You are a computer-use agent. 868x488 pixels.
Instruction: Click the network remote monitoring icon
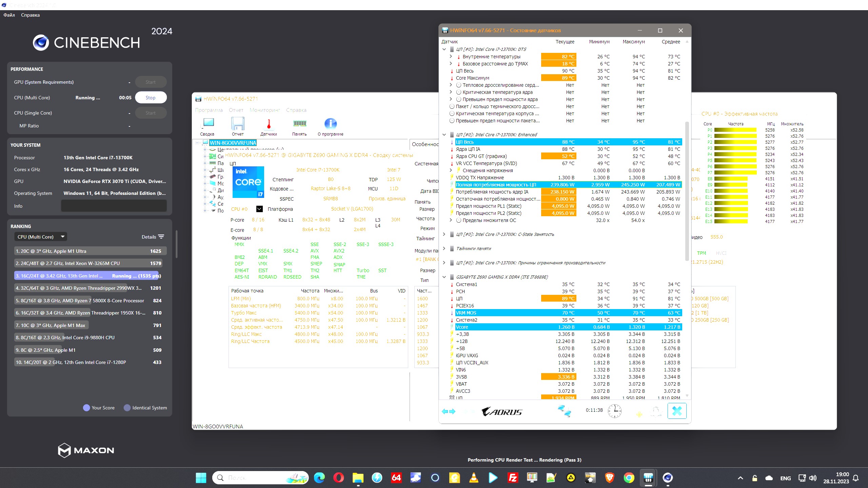[564, 411]
